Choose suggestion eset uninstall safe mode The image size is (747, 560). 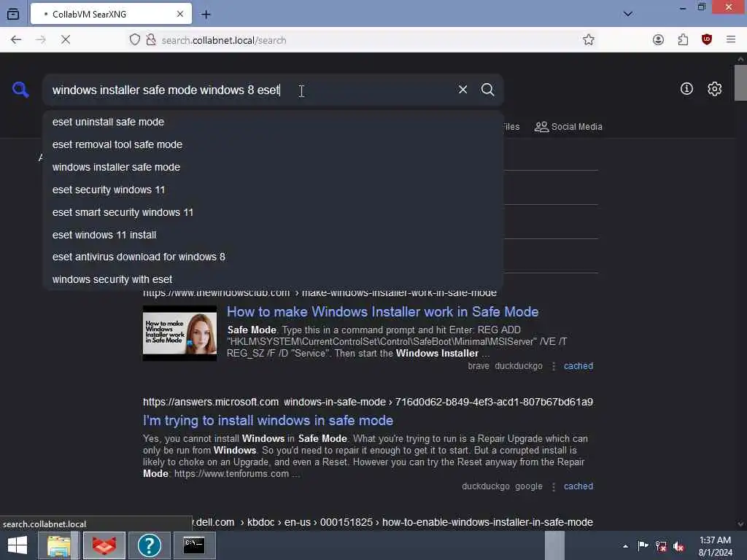(x=273, y=122)
